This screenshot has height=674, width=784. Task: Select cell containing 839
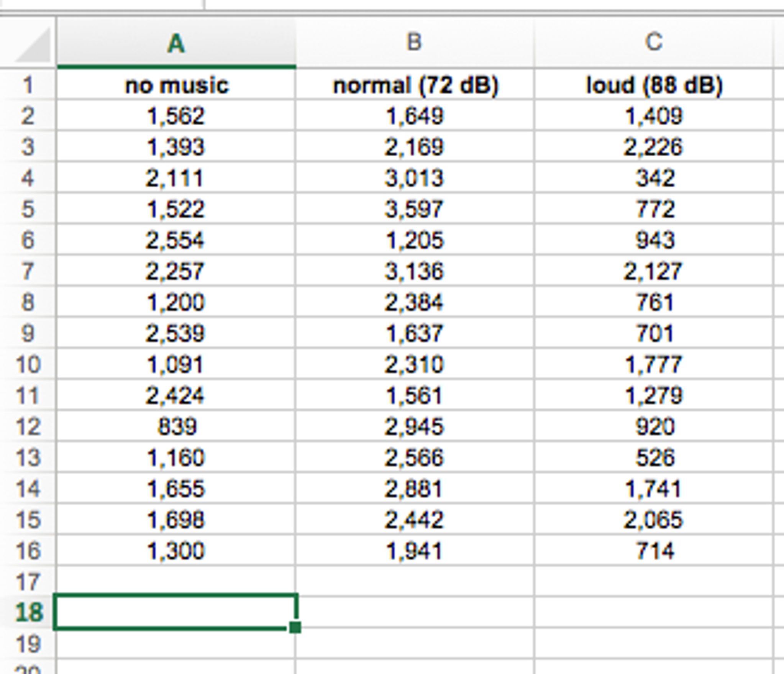pyautogui.click(x=176, y=426)
